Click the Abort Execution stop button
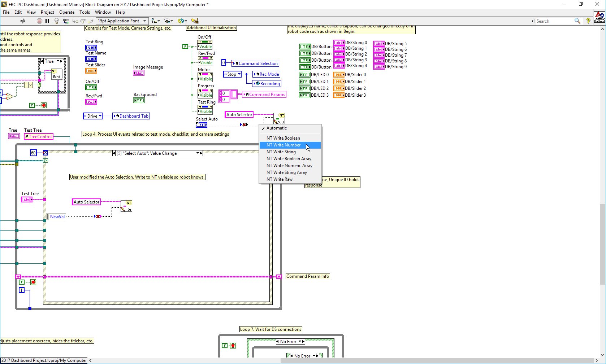The width and height of the screenshot is (606, 364). 39,21
